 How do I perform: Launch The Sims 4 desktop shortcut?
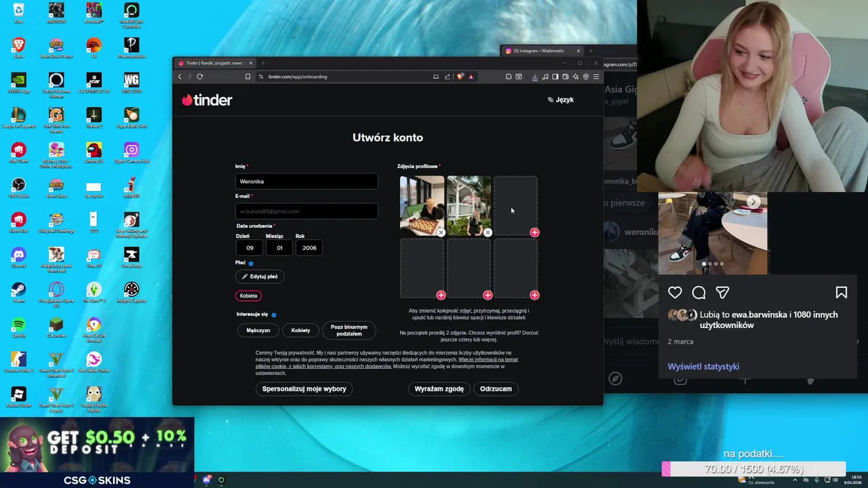coord(94,291)
